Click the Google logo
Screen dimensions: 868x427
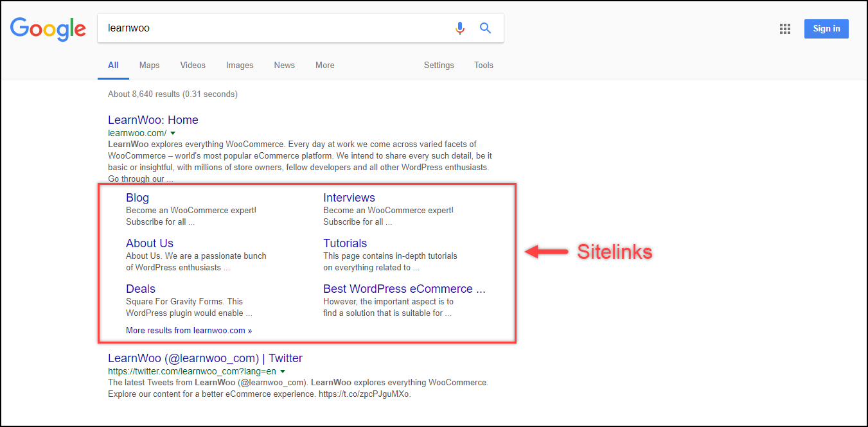pyautogui.click(x=48, y=29)
